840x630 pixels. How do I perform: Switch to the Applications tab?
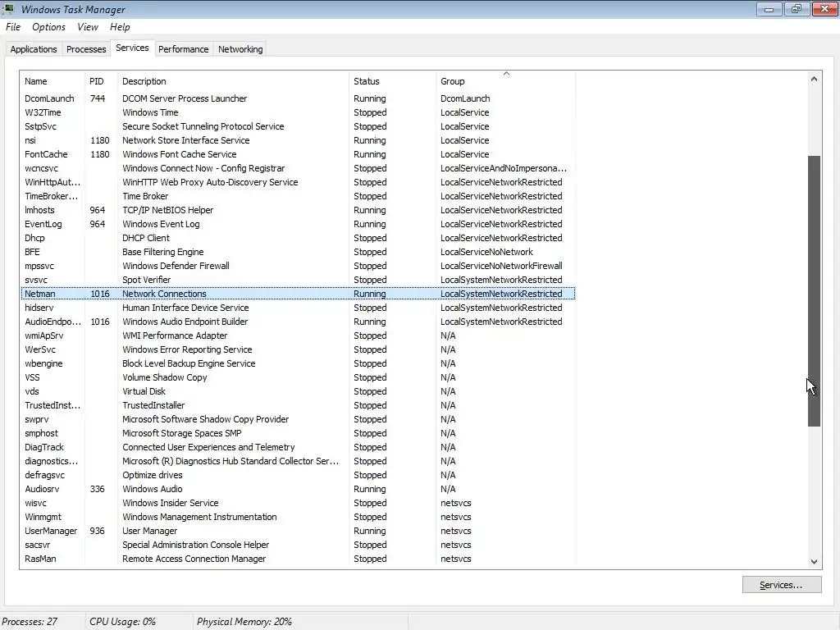pyautogui.click(x=33, y=49)
